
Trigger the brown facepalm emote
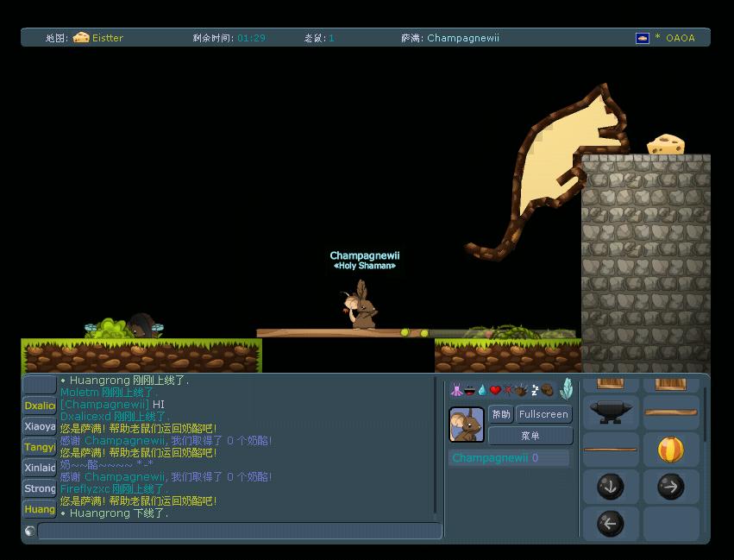click(547, 389)
